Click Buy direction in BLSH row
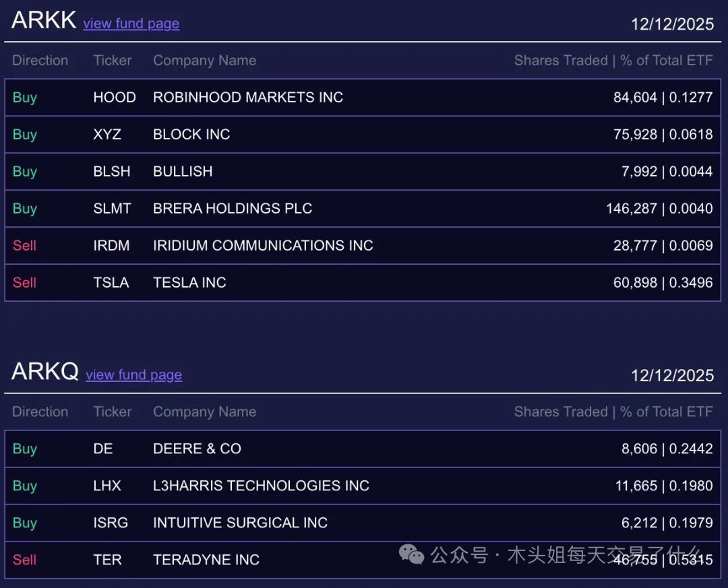 pyautogui.click(x=25, y=172)
